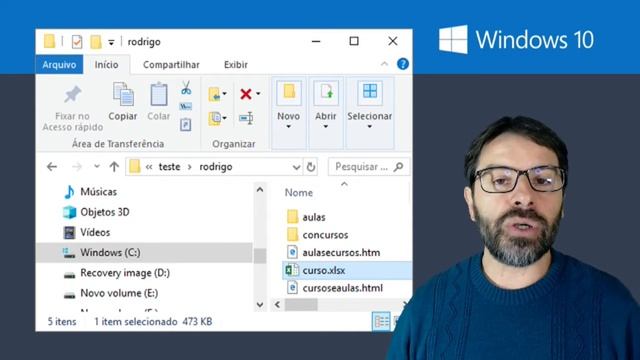Open Mover para dropdown arrow
The width and height of the screenshot is (640, 360).
click(224, 94)
